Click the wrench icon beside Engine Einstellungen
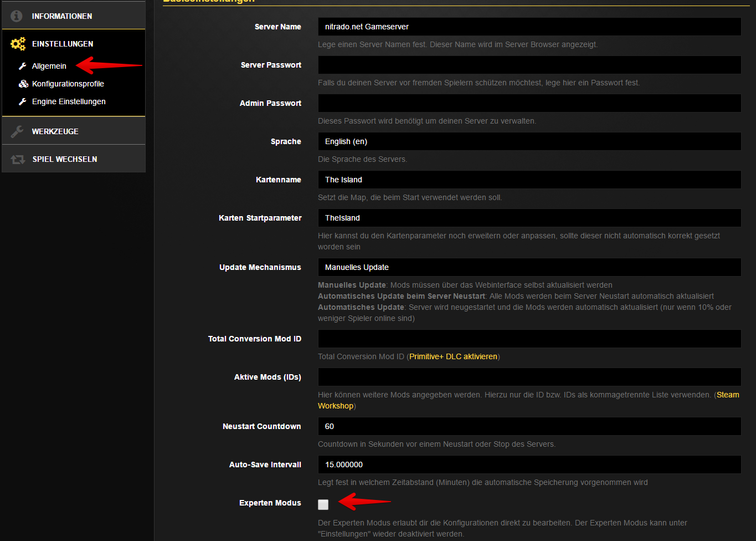The image size is (756, 541). point(23,101)
